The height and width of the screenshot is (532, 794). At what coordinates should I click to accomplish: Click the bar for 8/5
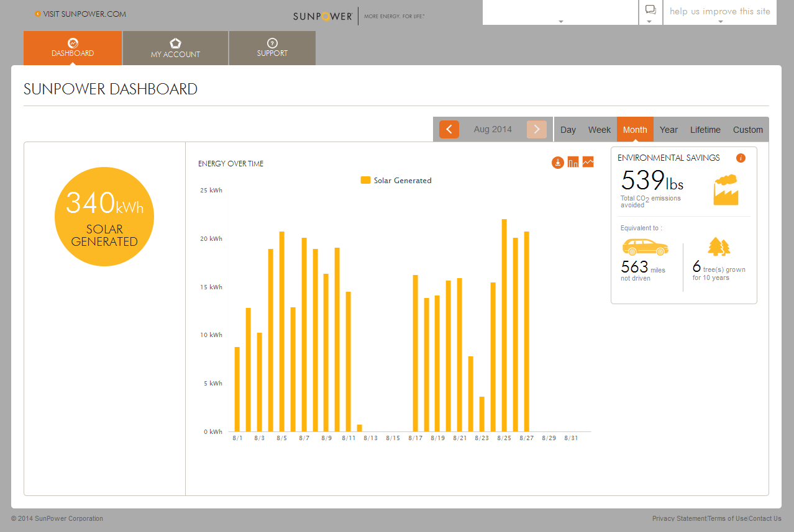click(281, 331)
